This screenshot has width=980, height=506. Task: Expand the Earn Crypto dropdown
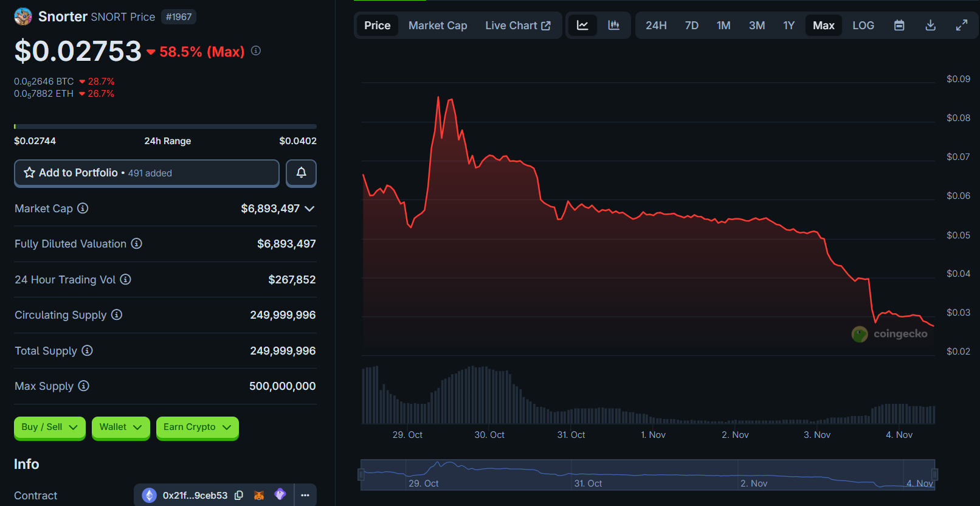tap(197, 428)
